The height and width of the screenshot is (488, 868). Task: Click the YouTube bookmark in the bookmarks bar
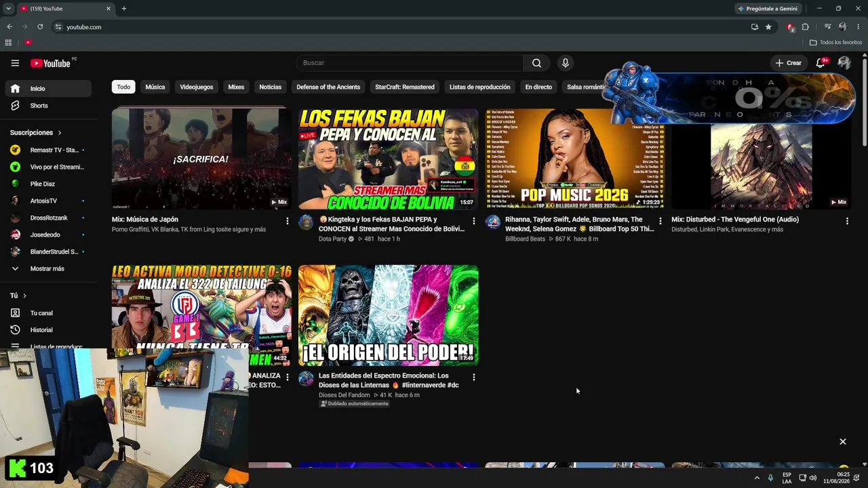coord(28,42)
